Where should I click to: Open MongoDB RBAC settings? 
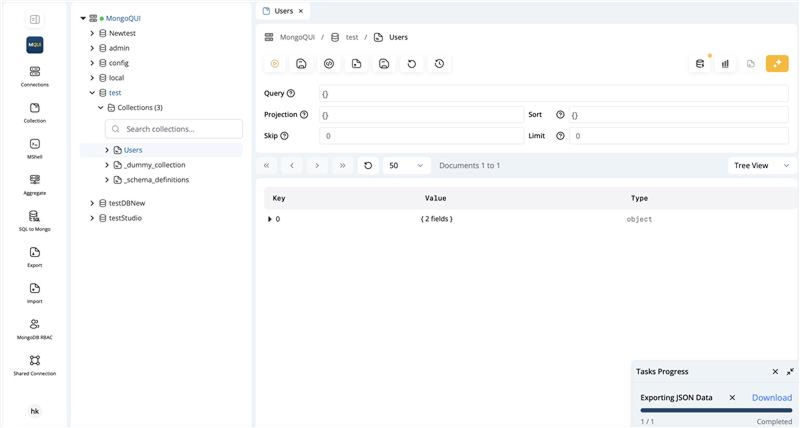tap(35, 328)
